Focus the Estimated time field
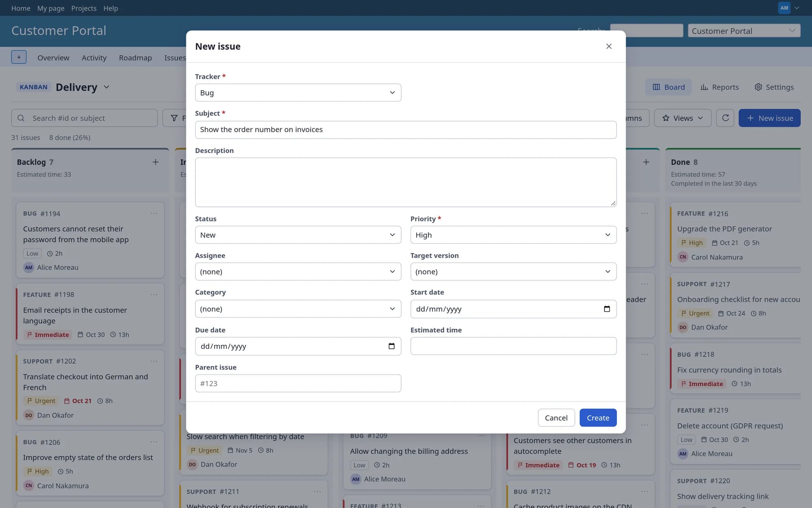The height and width of the screenshot is (508, 812). click(x=513, y=346)
